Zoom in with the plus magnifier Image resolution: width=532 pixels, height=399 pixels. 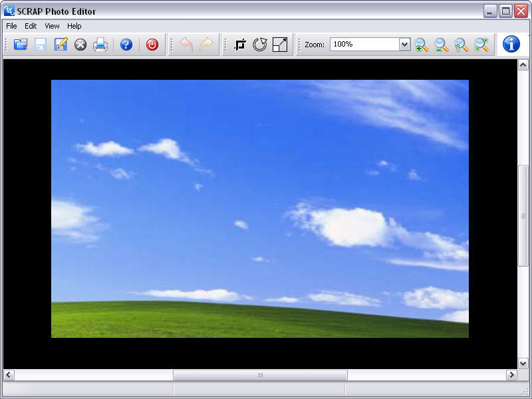422,45
